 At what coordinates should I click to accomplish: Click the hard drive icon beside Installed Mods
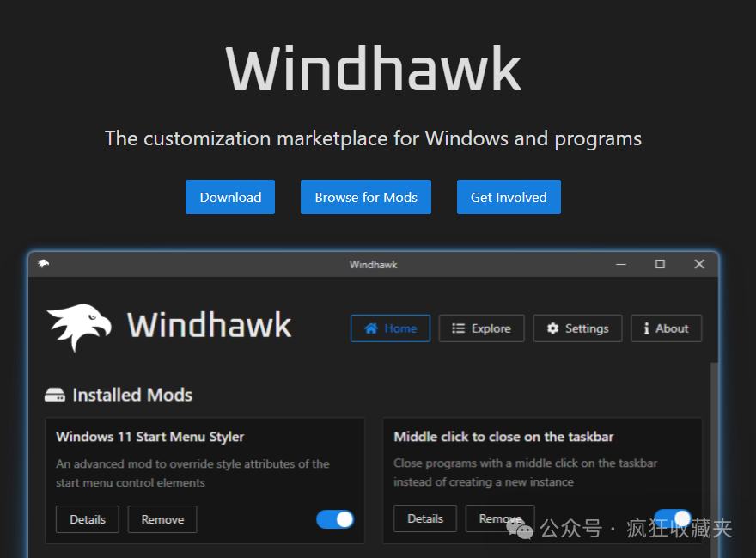click(54, 394)
